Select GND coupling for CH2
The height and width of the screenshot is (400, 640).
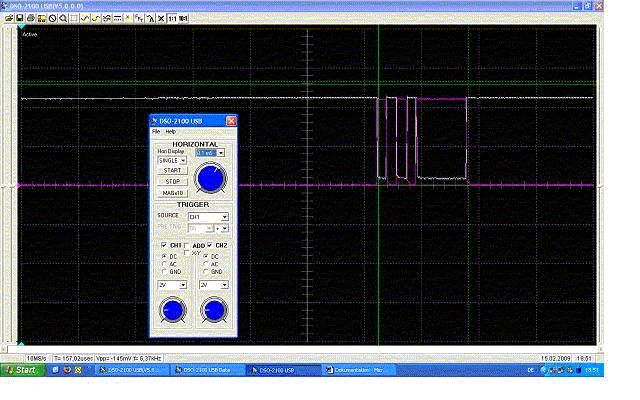pyautogui.click(x=205, y=272)
